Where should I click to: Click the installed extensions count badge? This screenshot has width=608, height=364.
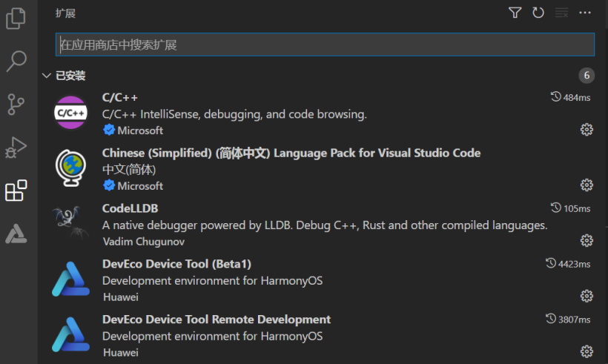click(586, 76)
